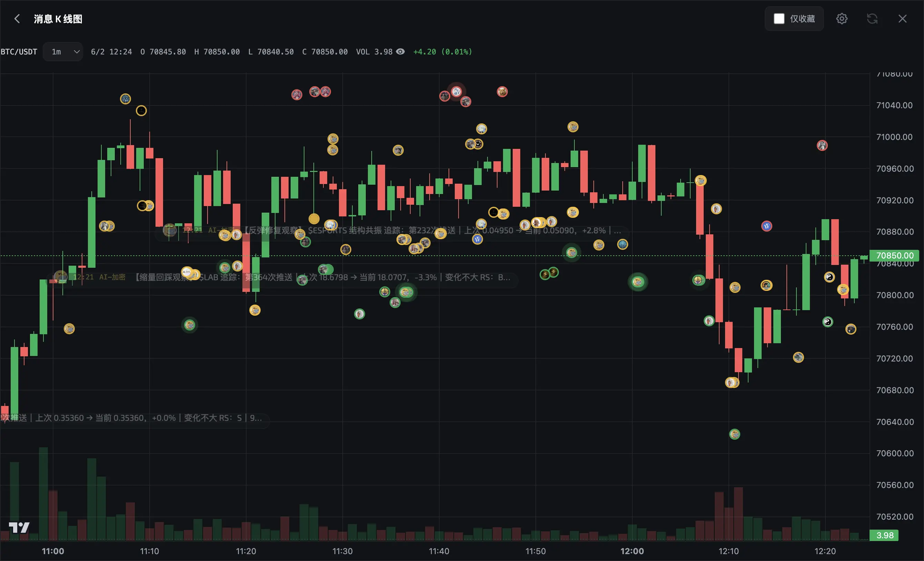Close the news K-line panel
This screenshot has height=561, width=924.
902,19
